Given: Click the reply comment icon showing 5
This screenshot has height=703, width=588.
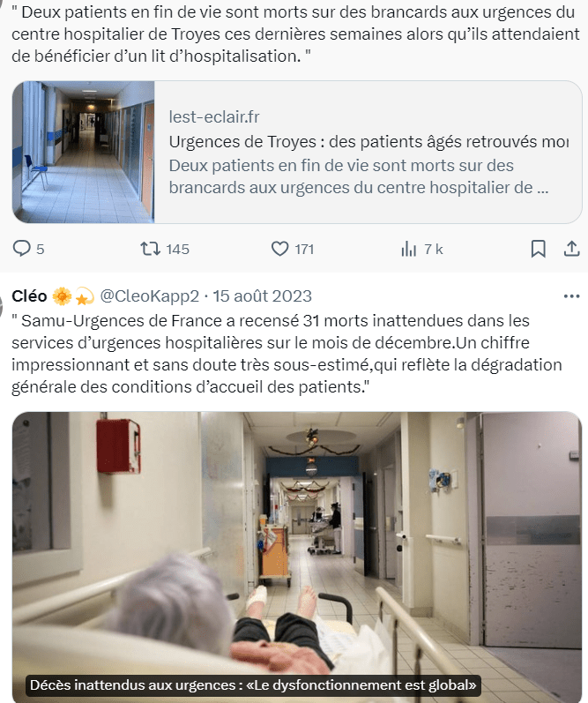Looking at the screenshot, I should 21,249.
